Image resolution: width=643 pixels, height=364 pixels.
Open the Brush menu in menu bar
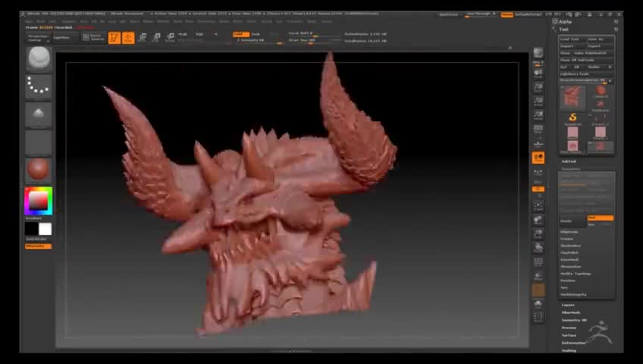coord(41,21)
